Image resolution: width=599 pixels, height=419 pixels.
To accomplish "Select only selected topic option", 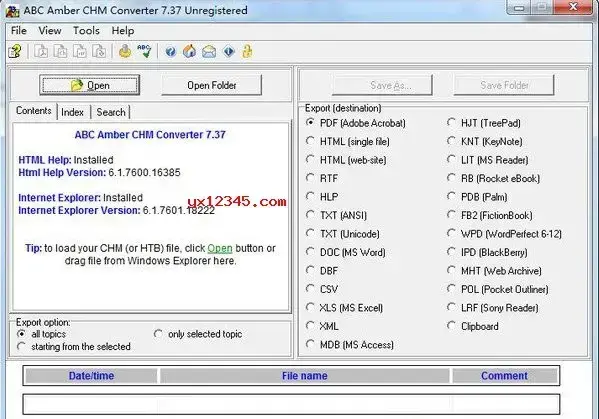I will point(198,334).
